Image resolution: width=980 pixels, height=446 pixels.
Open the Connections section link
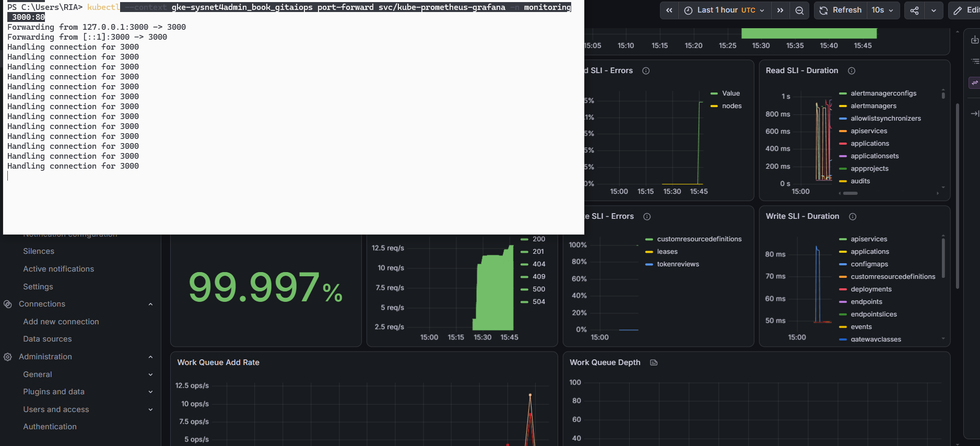(x=42, y=304)
